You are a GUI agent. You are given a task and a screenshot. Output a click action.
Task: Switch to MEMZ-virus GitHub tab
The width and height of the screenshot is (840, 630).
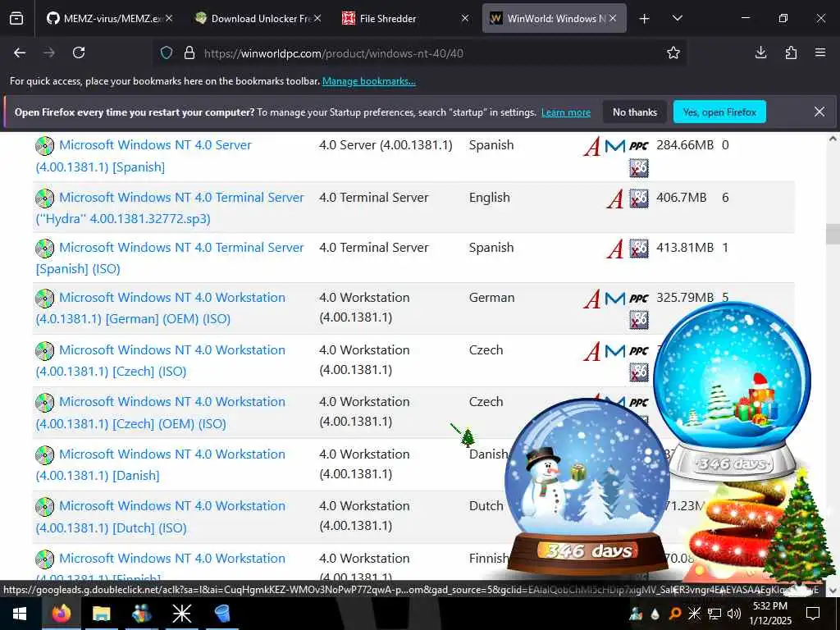click(x=111, y=18)
